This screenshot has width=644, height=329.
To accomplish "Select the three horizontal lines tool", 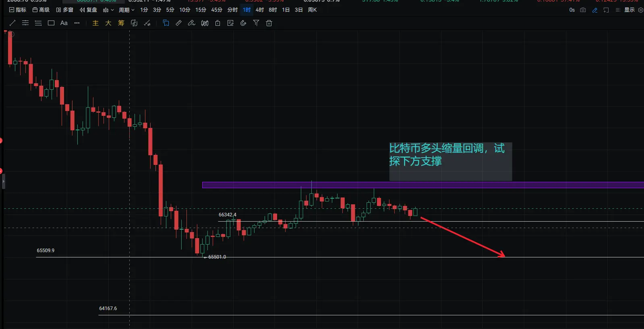I will click(x=38, y=23).
